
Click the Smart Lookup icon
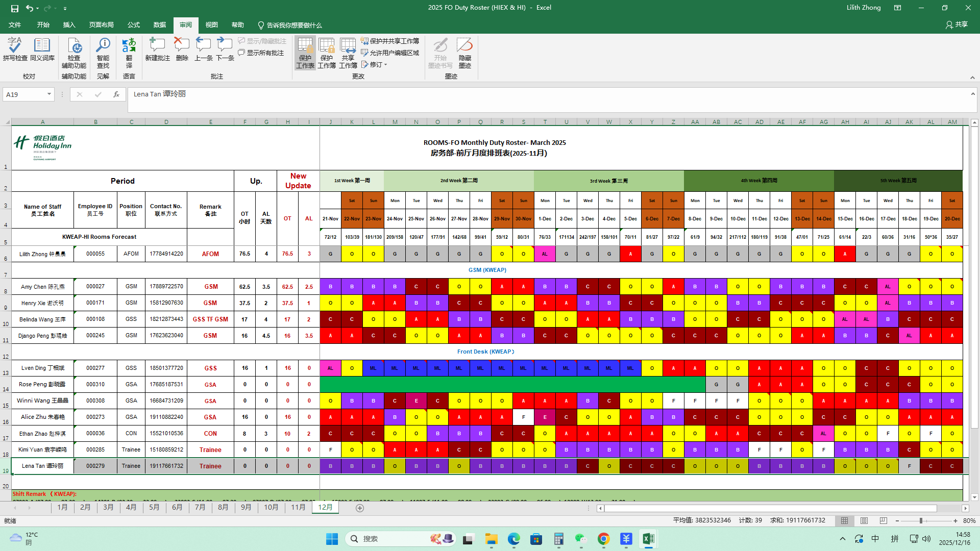[103, 49]
